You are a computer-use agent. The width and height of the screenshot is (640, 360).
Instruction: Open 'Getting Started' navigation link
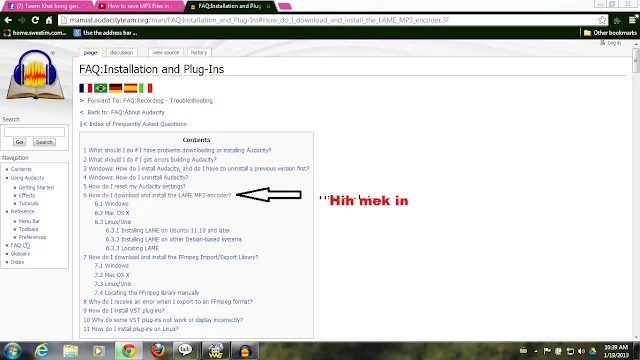click(x=36, y=187)
